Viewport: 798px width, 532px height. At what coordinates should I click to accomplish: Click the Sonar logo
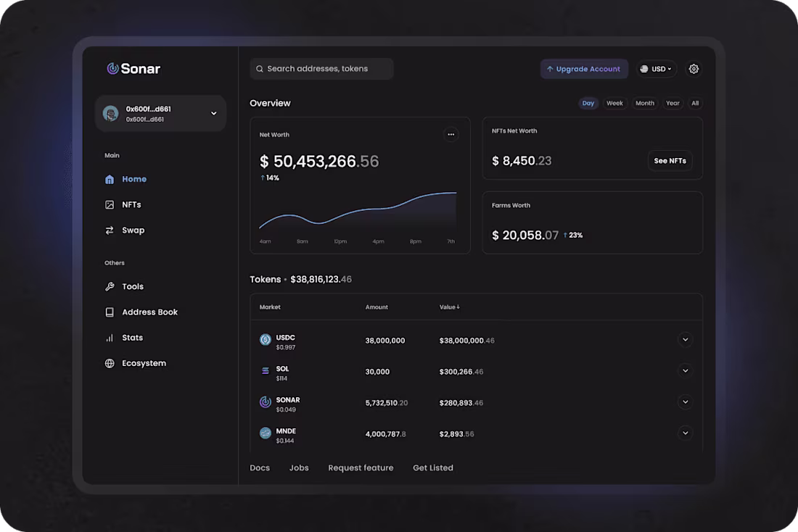tap(134, 69)
